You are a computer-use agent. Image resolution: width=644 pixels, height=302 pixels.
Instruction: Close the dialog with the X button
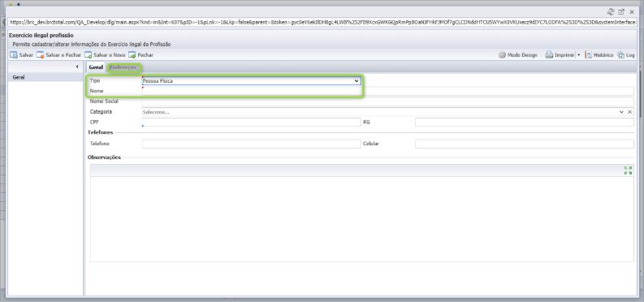(632, 12)
